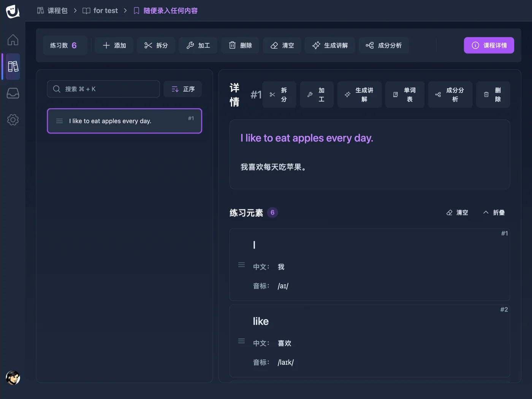Image resolution: width=532 pixels, height=399 pixels.
Task: Open the courses panel in the left sidebar
Action: coord(13,67)
